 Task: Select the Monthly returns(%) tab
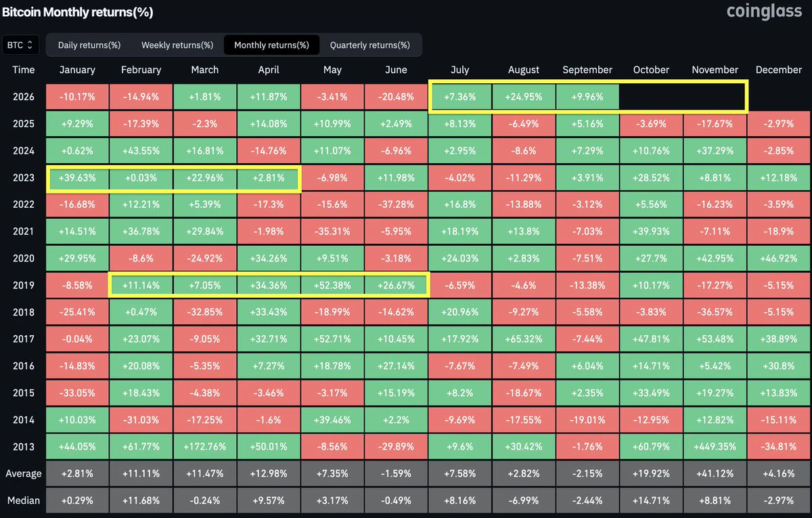click(271, 45)
